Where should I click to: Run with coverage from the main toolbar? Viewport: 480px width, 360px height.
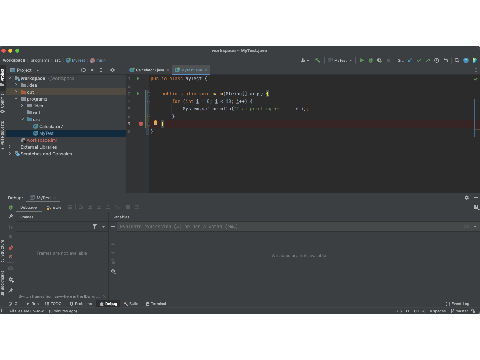379,60
